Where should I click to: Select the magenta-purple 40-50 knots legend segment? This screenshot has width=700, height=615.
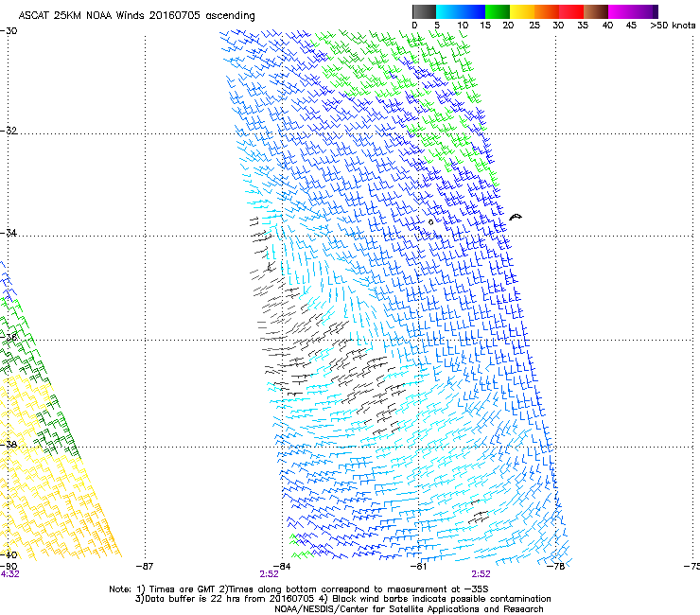633,11
